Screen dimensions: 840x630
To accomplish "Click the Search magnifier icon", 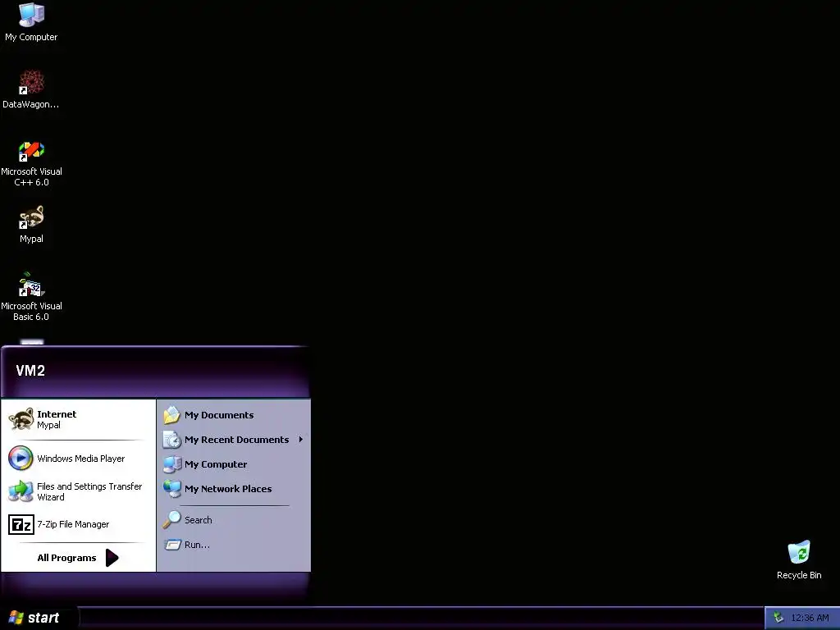I will (x=172, y=519).
